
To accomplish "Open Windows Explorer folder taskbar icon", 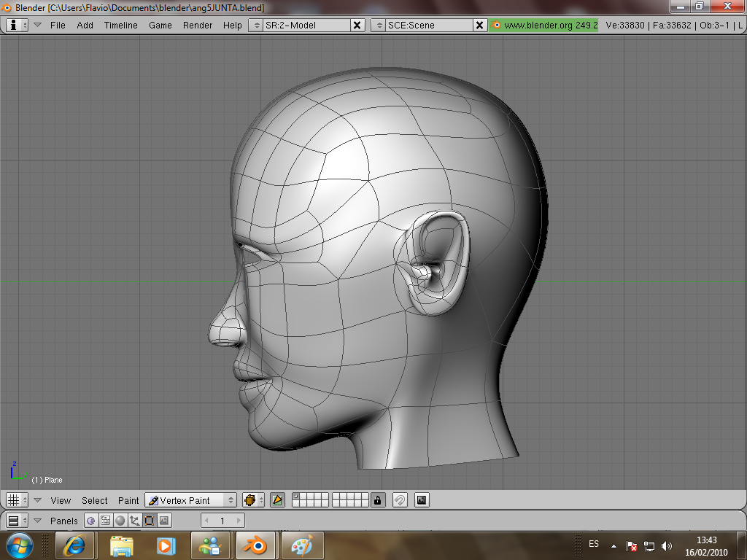I will [x=122, y=545].
